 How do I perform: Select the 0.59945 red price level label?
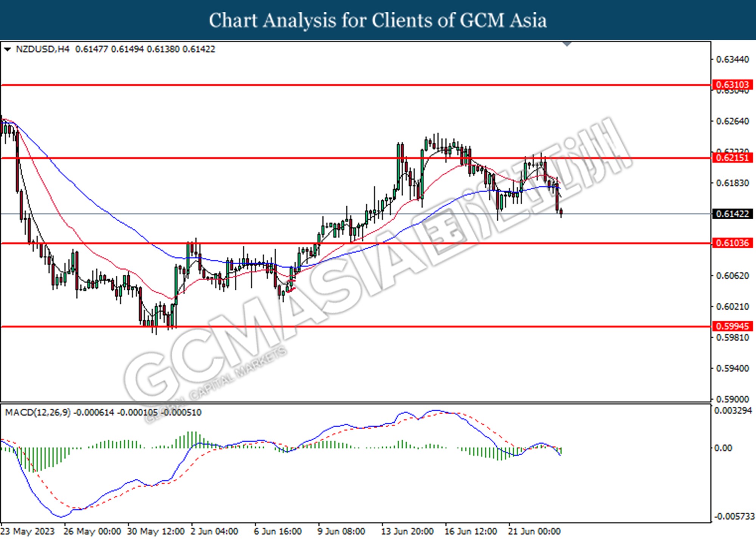tap(732, 326)
